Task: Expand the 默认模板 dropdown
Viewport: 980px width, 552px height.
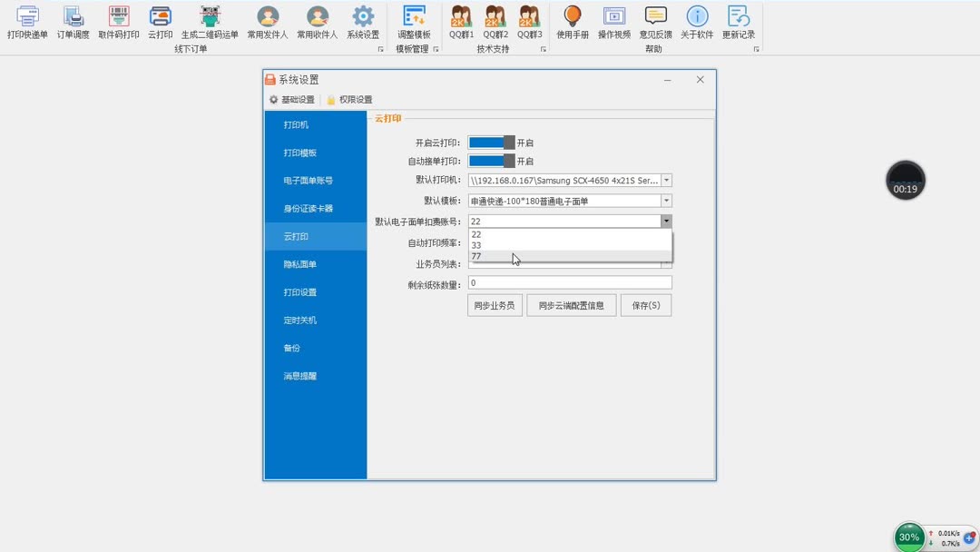Action: (666, 200)
